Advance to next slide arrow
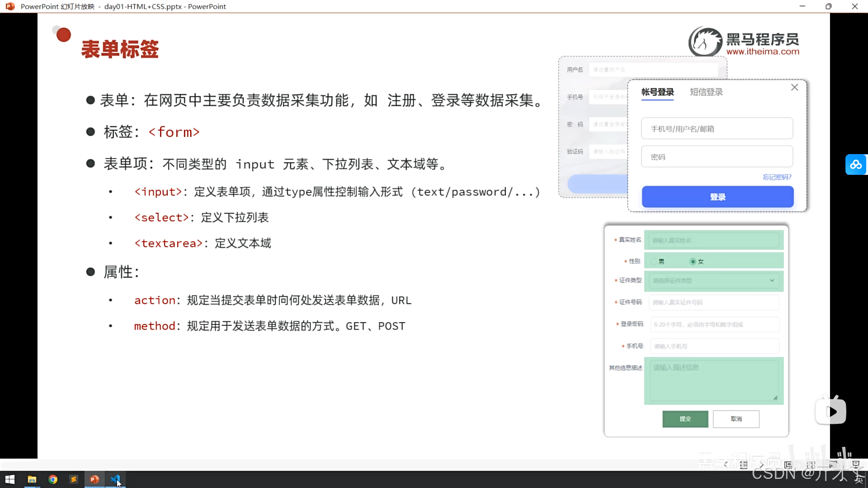868x488 pixels. tap(762, 465)
